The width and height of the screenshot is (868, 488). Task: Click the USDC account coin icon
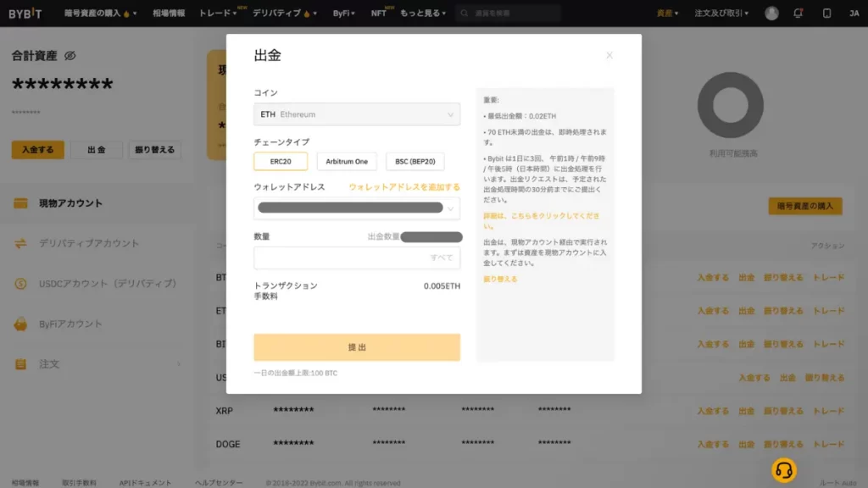[20, 283]
